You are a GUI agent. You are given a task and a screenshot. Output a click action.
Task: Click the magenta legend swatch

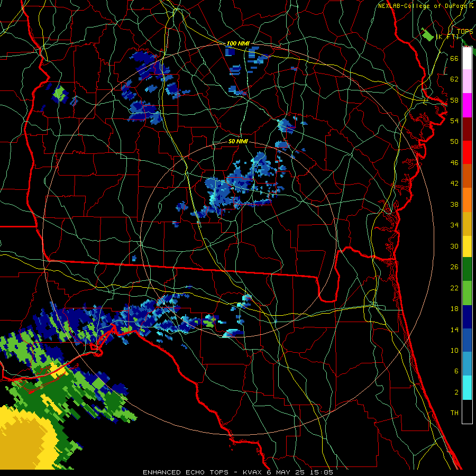467,105
